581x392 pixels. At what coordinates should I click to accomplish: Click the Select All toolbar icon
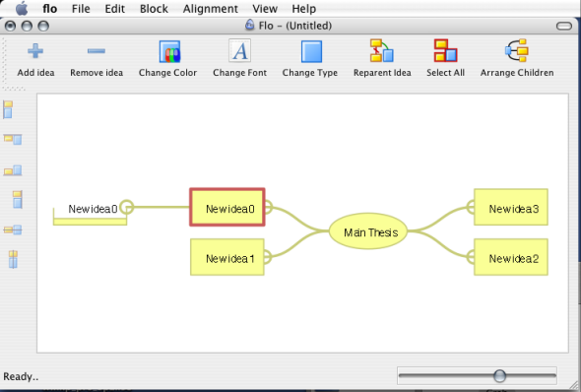click(x=445, y=50)
